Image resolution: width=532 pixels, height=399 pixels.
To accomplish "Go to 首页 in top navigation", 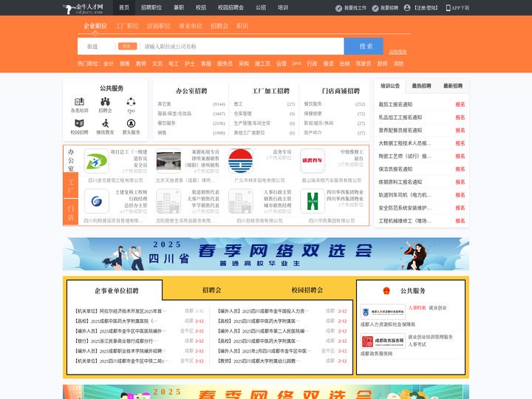I will coord(124,7).
